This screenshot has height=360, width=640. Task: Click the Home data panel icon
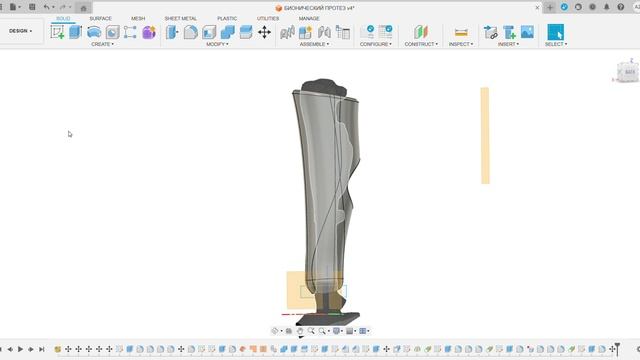83,8
